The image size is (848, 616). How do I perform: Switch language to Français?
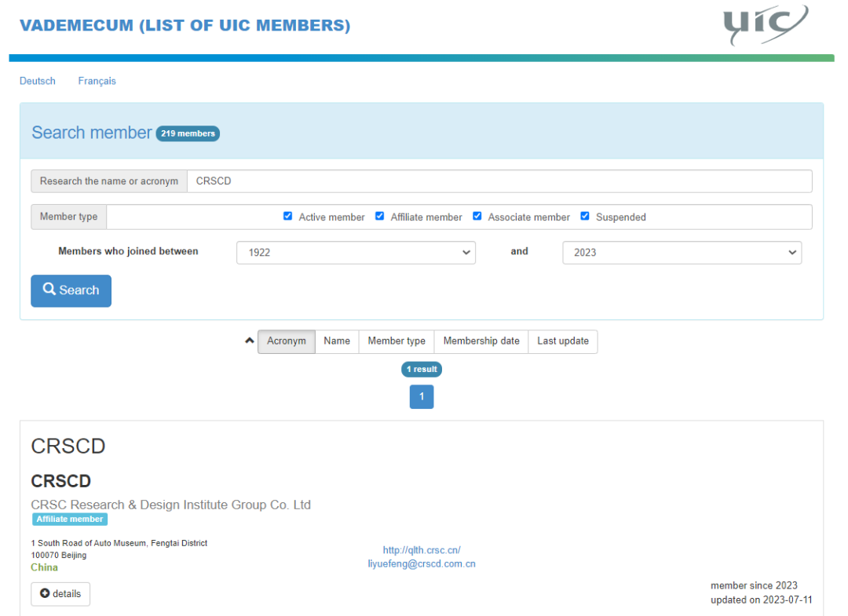tap(97, 81)
